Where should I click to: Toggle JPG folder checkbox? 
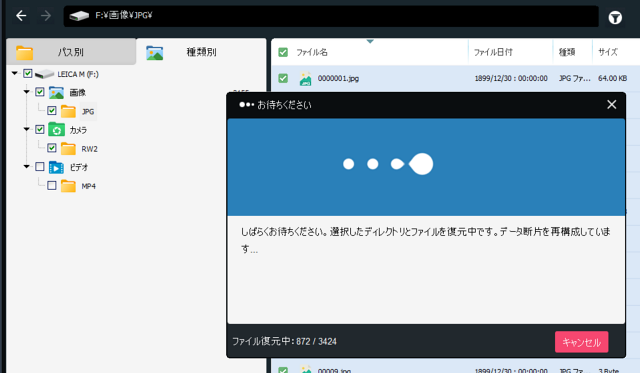coord(52,111)
